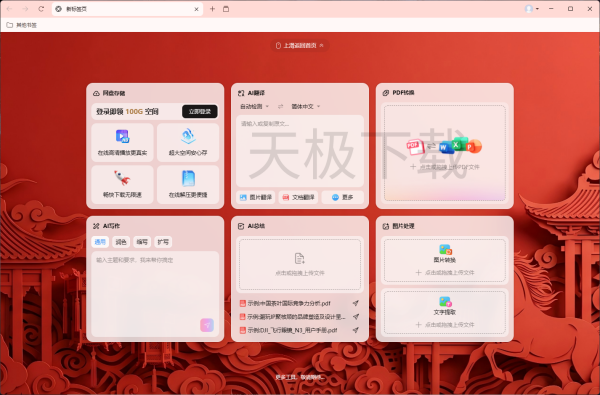
Task: Click the translation text input area
Action: coord(300,151)
